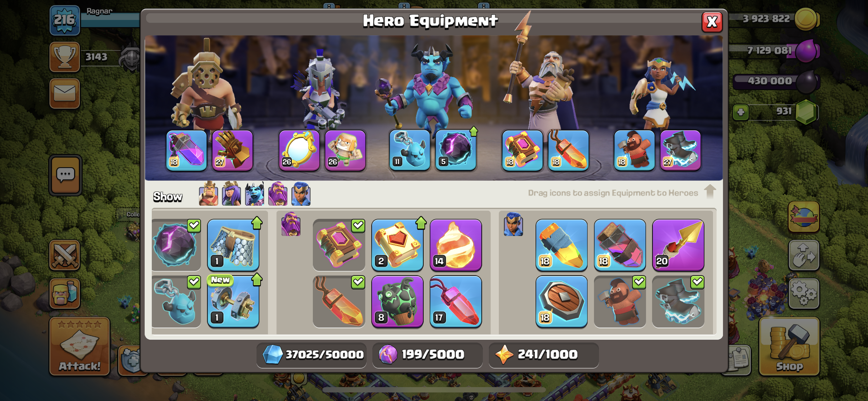
Task: Select the Giant Gauntlet level 27 equipment
Action: (x=233, y=150)
